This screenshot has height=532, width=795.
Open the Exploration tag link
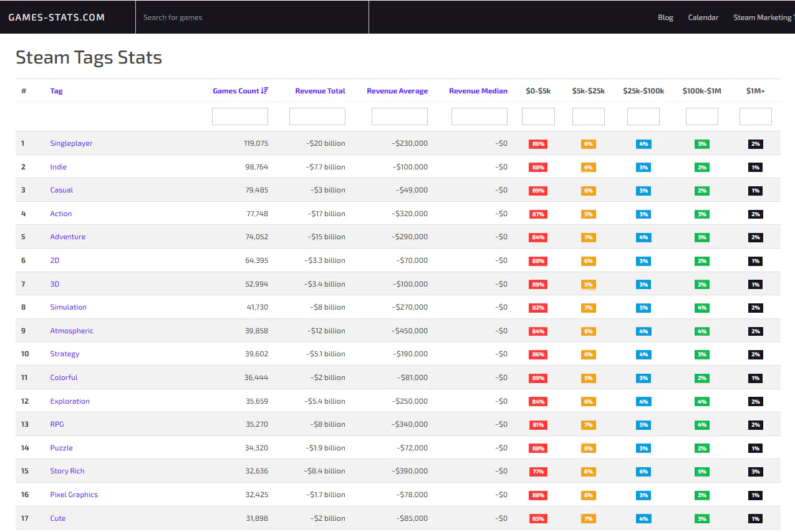[70, 401]
